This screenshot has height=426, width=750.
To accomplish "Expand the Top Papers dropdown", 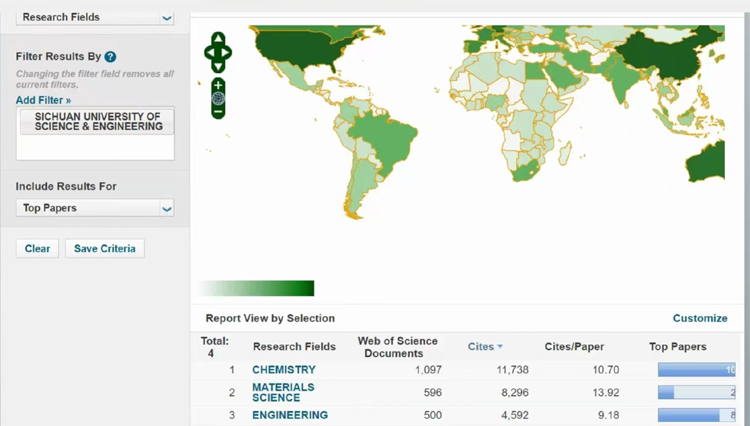I will coord(95,208).
